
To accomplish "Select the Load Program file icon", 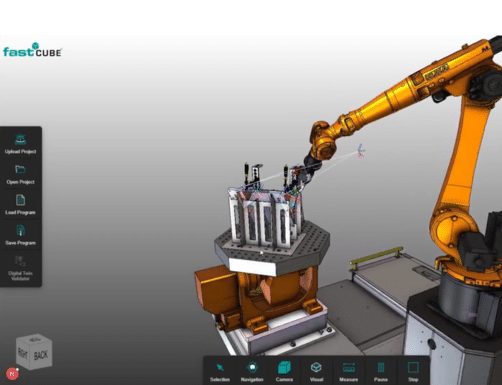I will (x=20, y=200).
